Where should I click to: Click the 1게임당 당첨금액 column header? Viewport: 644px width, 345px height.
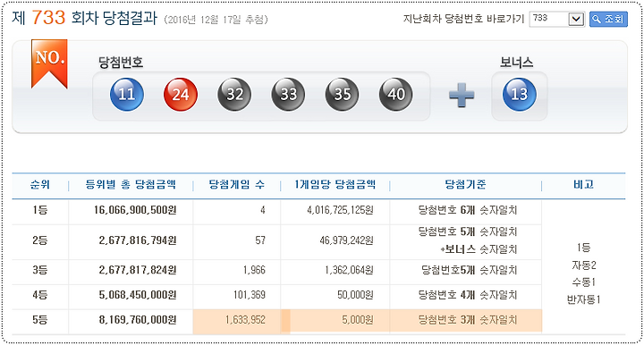(335, 184)
